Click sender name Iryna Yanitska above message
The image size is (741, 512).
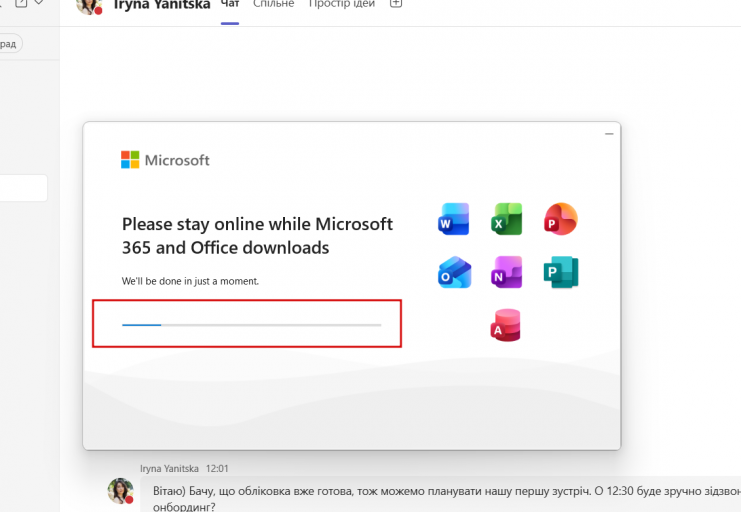tap(169, 469)
